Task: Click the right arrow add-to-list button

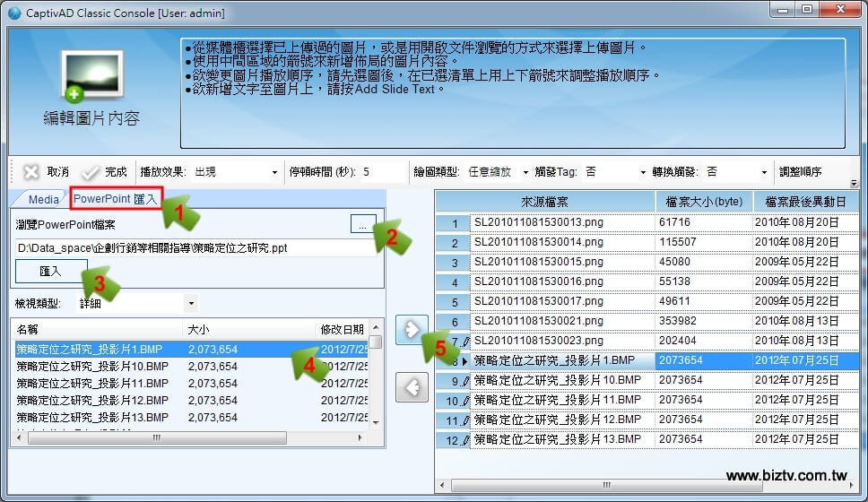Action: point(412,329)
